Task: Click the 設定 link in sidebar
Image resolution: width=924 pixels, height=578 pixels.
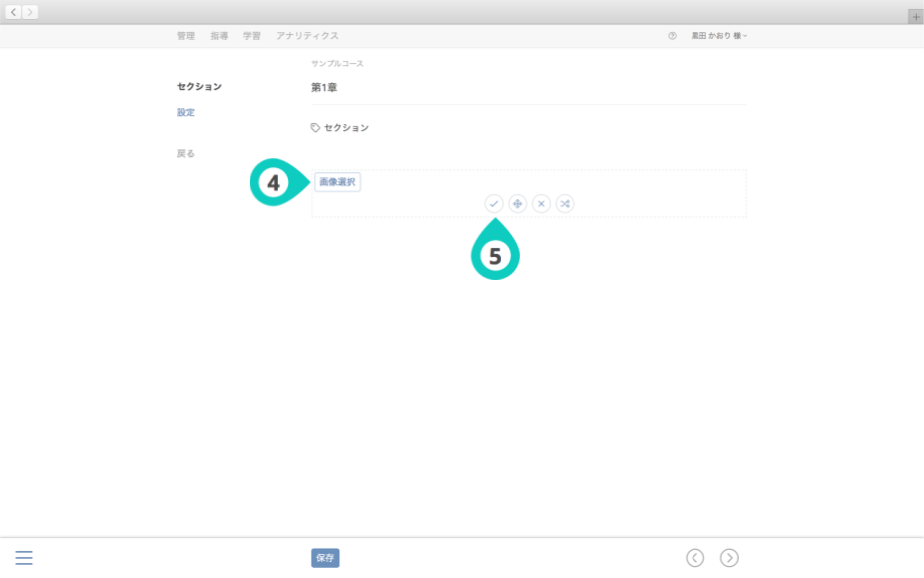Action: (x=186, y=112)
